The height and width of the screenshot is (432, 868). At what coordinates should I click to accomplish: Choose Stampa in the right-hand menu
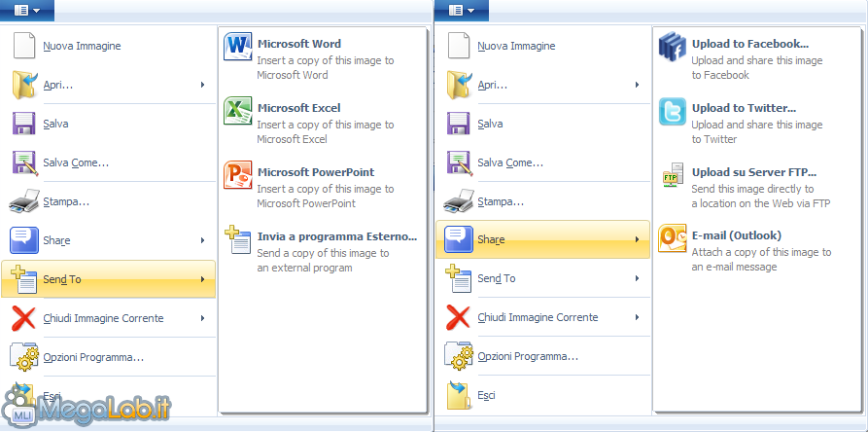point(500,201)
